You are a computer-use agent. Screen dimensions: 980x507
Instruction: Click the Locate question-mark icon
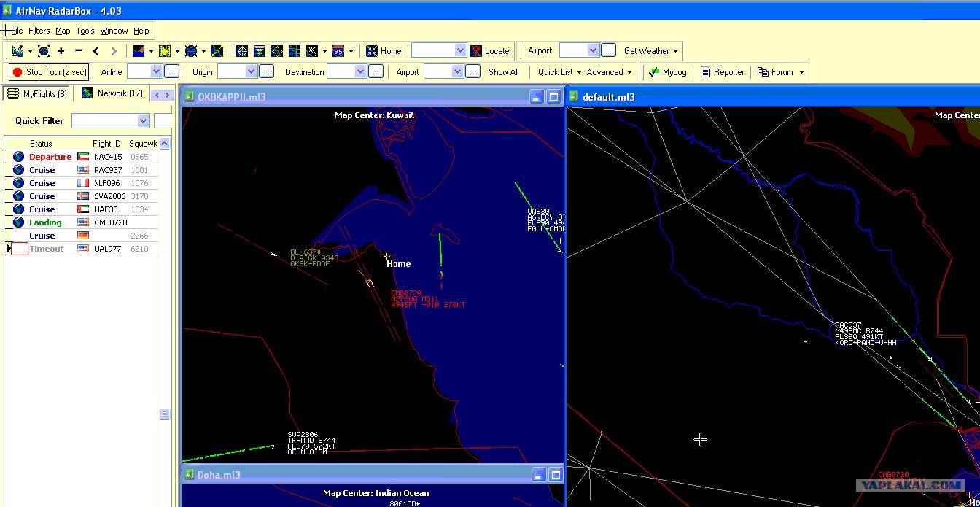tap(476, 51)
